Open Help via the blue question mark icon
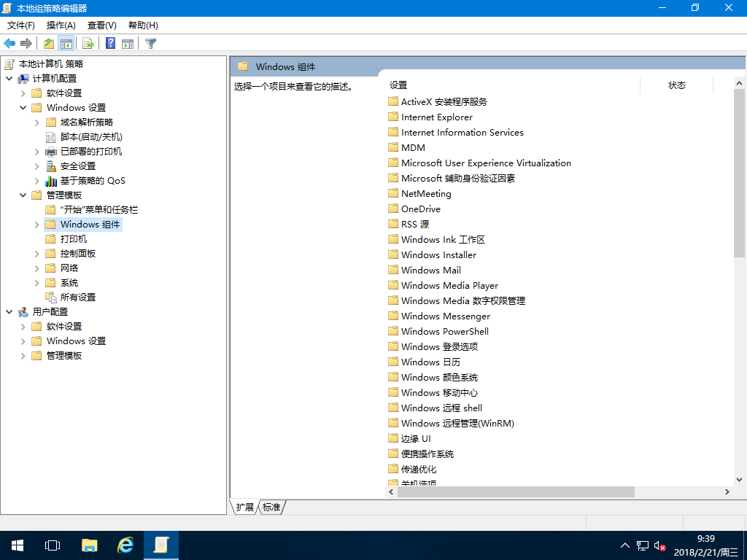The image size is (747, 560). [x=110, y=43]
